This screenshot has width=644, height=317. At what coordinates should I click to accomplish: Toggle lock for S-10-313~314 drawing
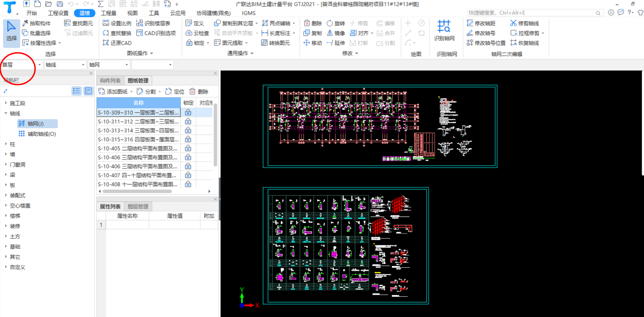pos(188,130)
